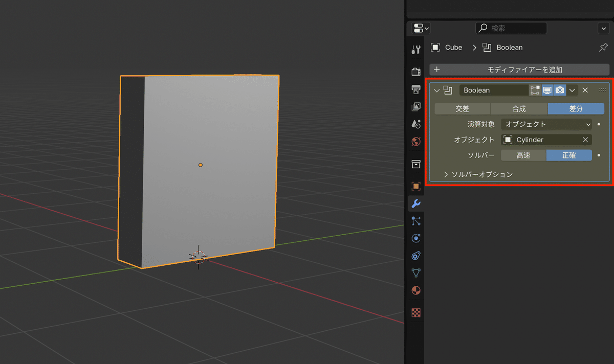The image size is (614, 364).
Task: Select the 高速 solver option
Action: tap(523, 155)
